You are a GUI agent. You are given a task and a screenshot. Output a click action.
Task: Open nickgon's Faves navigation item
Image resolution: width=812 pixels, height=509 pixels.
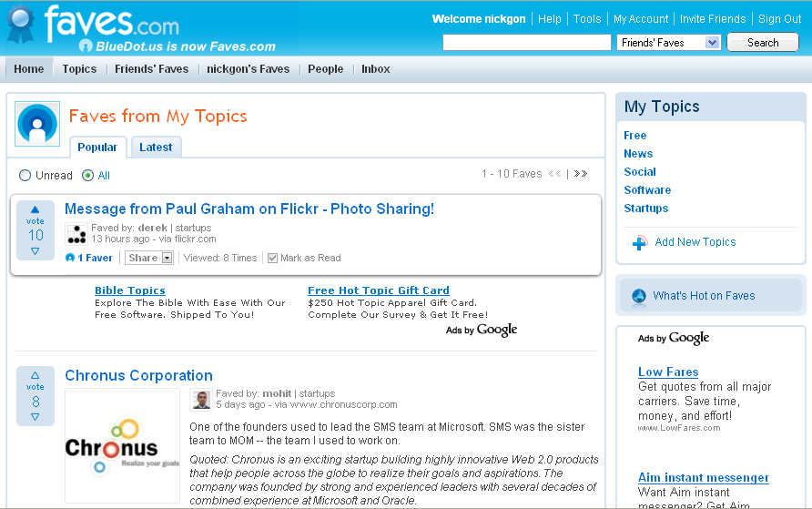[248, 69]
